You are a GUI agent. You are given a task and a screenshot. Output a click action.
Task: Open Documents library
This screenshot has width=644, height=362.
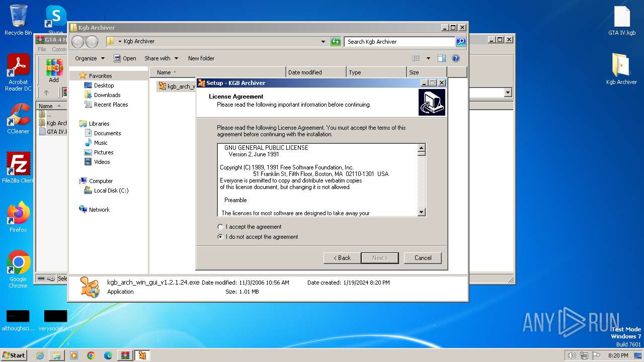point(107,133)
